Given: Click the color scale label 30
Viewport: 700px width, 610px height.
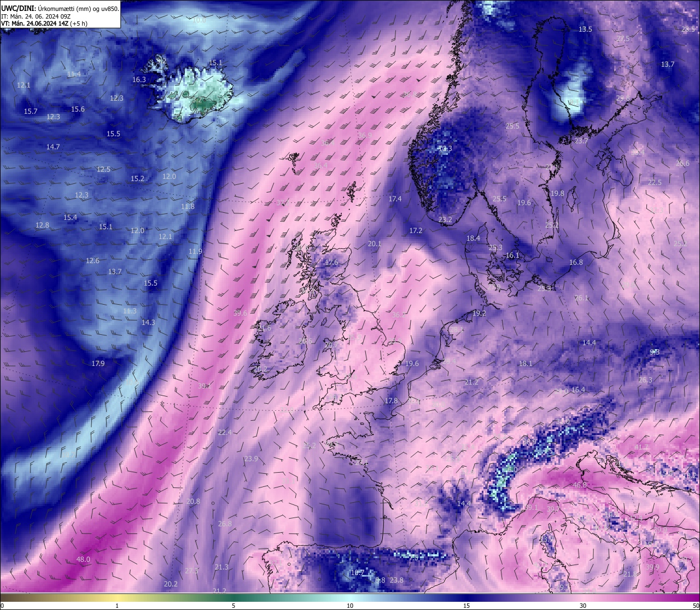Looking at the screenshot, I should (583, 606).
